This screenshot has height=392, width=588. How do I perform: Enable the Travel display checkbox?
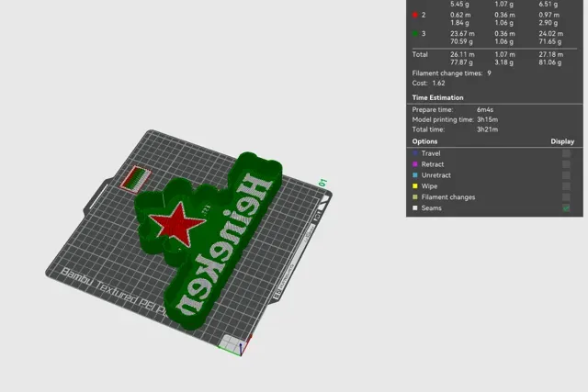coord(566,153)
